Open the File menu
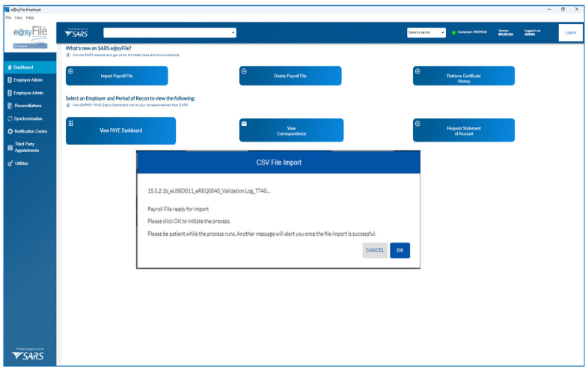588x367 pixels. click(7, 17)
